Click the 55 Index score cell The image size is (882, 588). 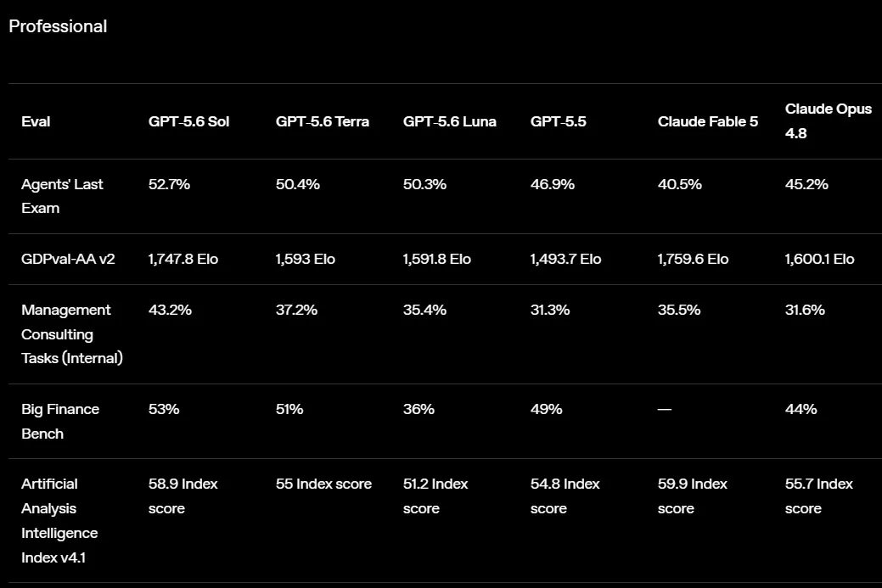(x=323, y=484)
